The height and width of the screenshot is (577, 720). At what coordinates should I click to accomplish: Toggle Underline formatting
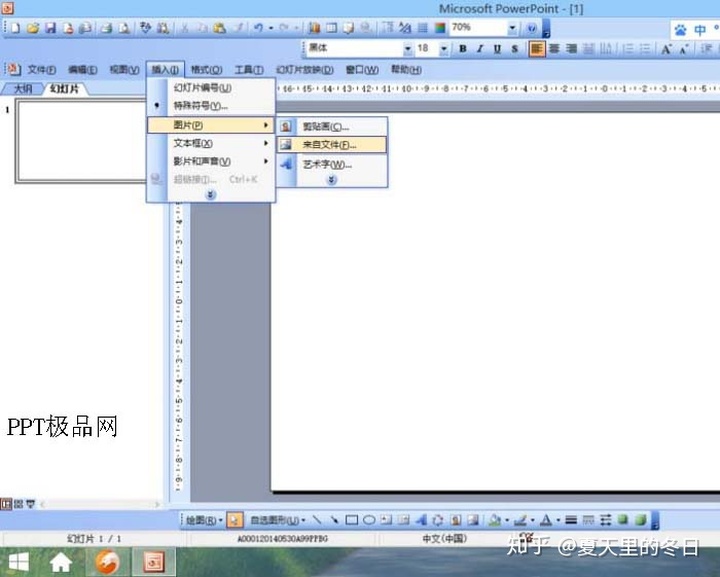coord(497,49)
